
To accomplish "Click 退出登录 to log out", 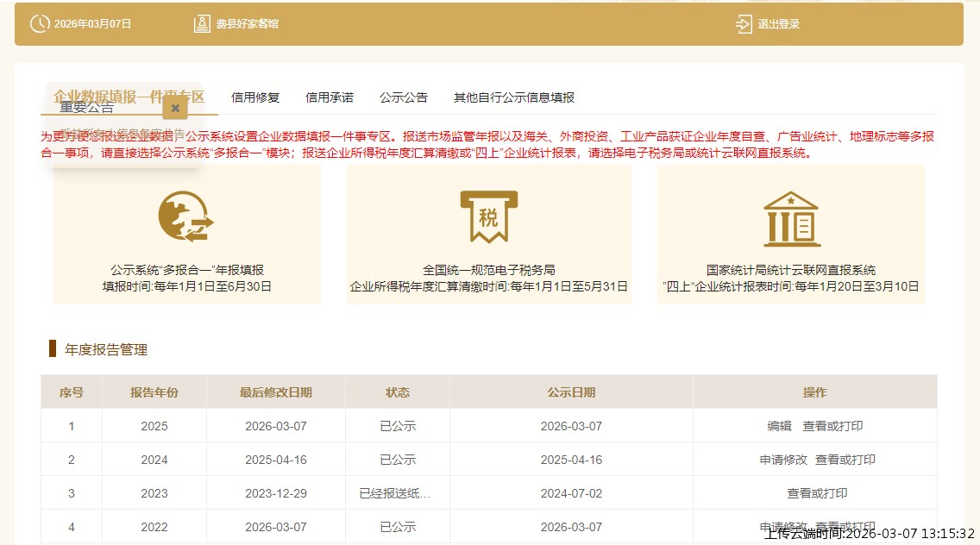I will point(779,24).
